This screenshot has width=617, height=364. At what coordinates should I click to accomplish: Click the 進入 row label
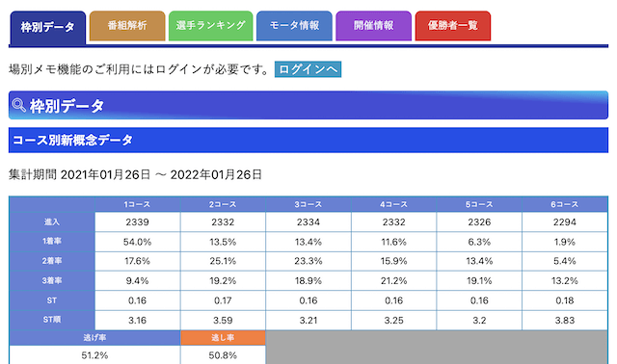tap(52, 222)
